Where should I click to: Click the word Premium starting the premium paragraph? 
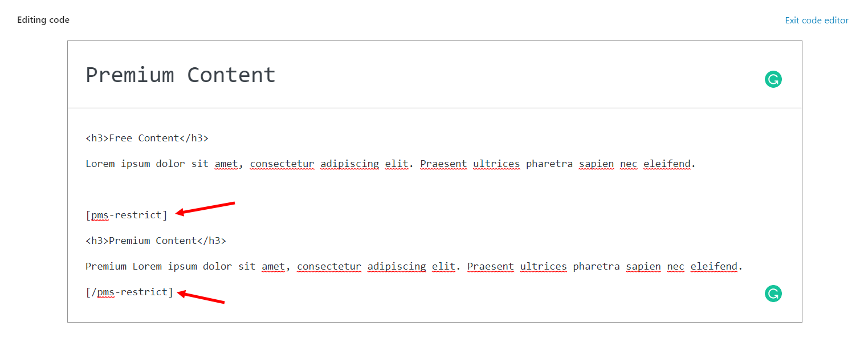coord(106,266)
